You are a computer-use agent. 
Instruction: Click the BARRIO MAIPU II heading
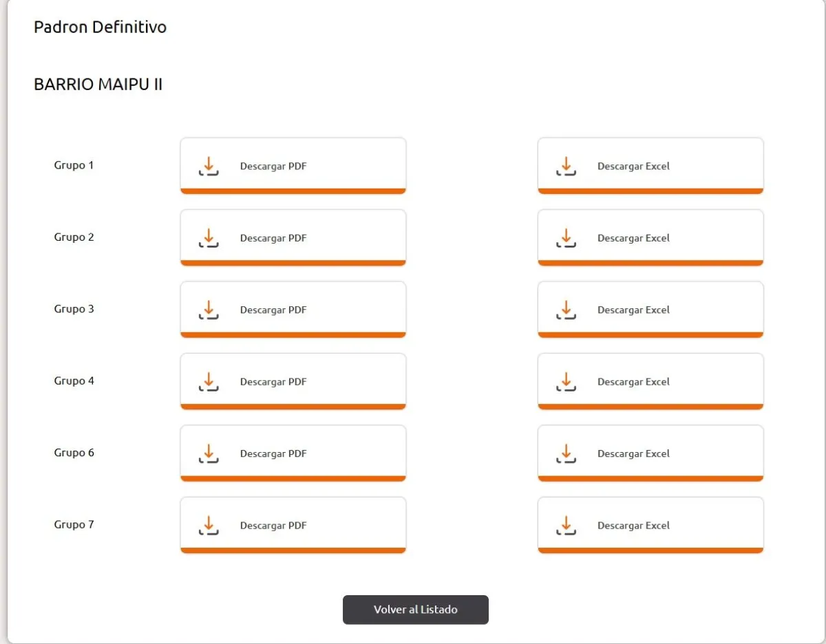click(98, 85)
